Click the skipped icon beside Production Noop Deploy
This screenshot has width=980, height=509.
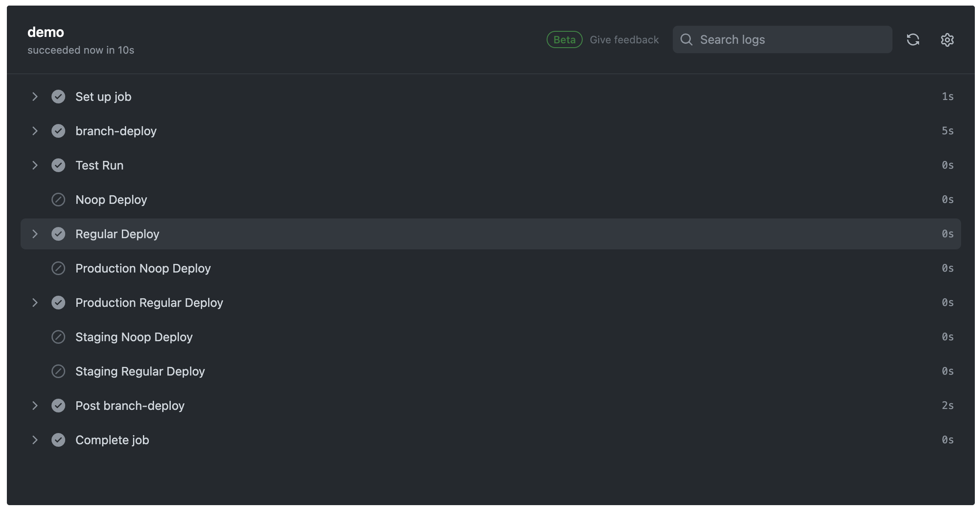[x=58, y=268]
